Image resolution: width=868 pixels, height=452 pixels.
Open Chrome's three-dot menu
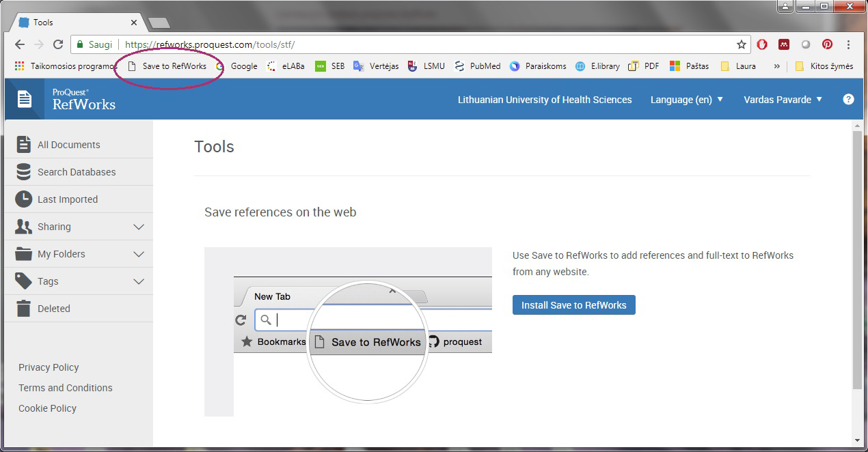click(x=849, y=44)
